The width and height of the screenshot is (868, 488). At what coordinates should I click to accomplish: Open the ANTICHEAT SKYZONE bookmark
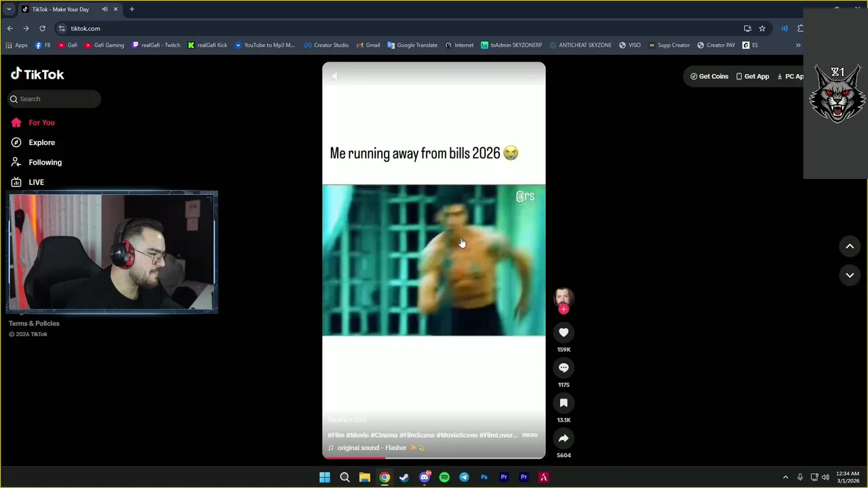point(580,45)
